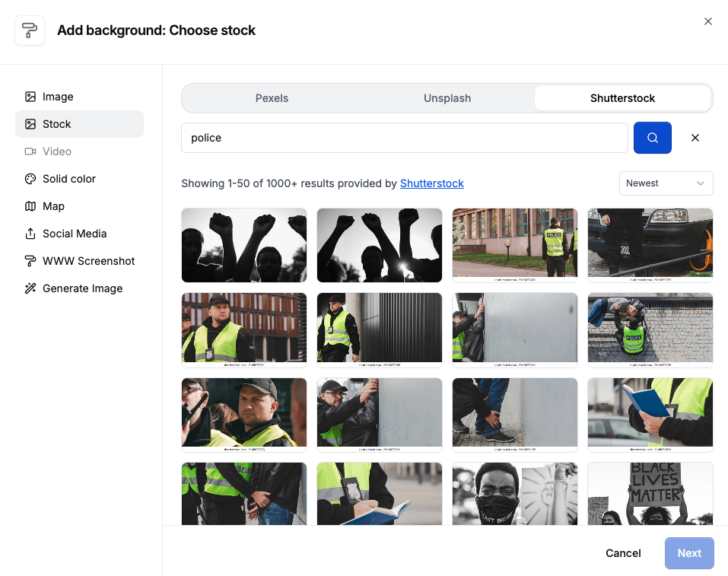Image resolution: width=728 pixels, height=576 pixels.
Task: Select photo of officer writing in notebook
Action: click(x=380, y=494)
